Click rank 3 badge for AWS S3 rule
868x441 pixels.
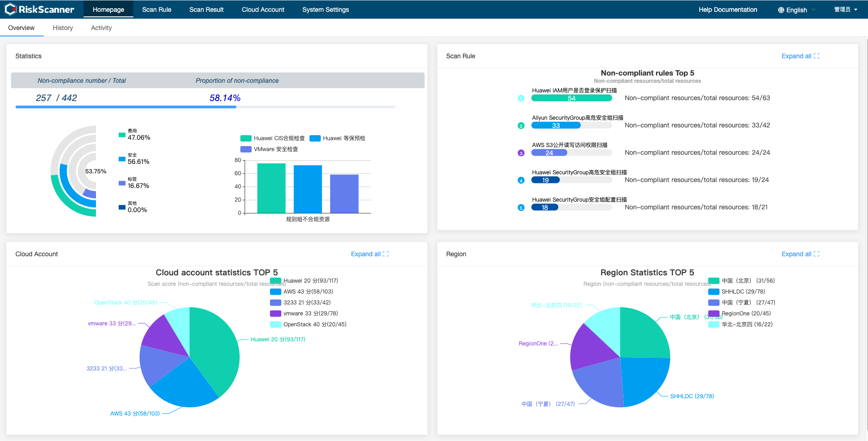tap(521, 153)
